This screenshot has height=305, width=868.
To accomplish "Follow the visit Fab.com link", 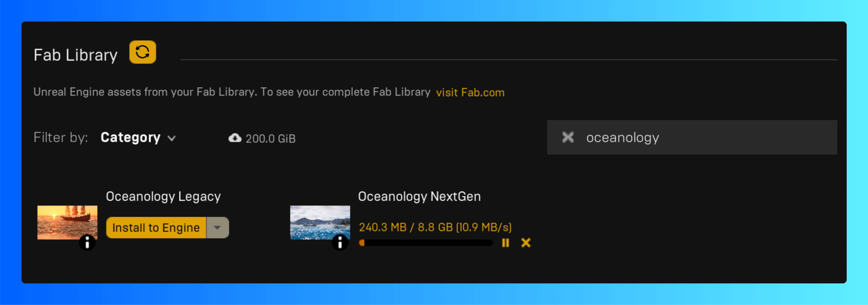I will coord(470,92).
